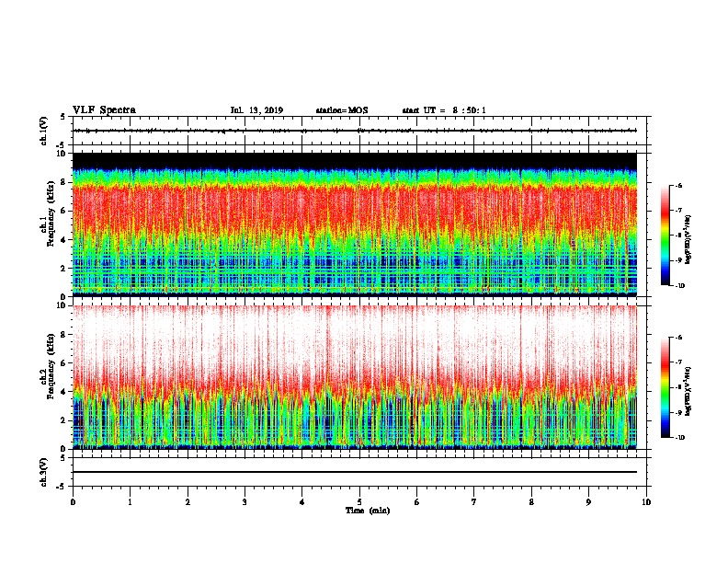Select the date text "Jul. 13, 2019"

pyautogui.click(x=256, y=110)
